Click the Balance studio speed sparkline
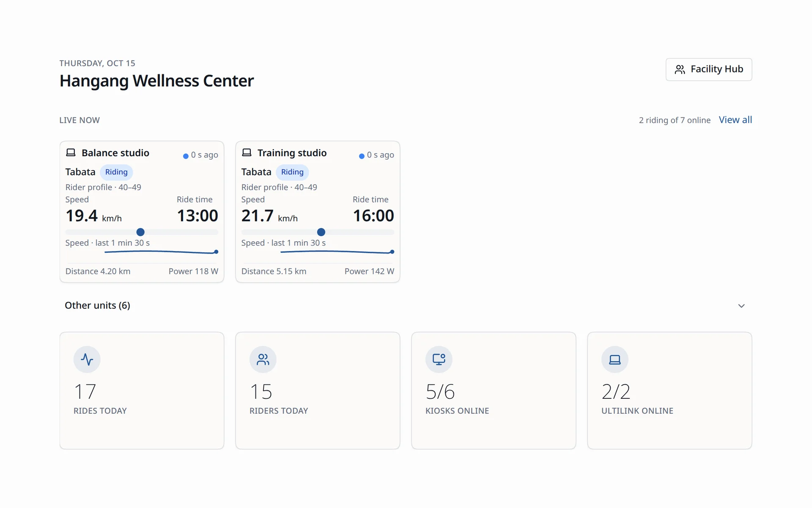The width and height of the screenshot is (812, 508). [161, 252]
